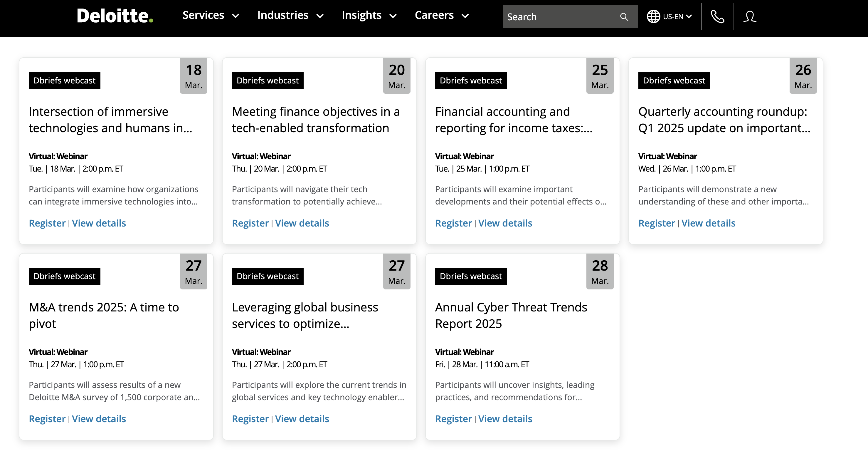Register for Quarterly accounting roundup webcast
The height and width of the screenshot is (466, 868).
point(656,223)
